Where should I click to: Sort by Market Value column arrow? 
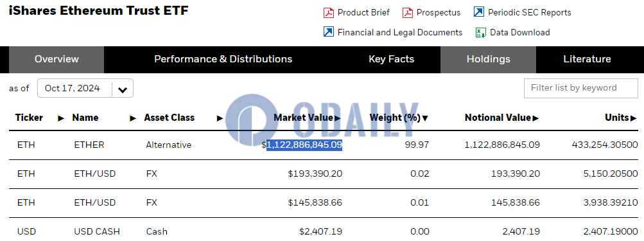tap(338, 118)
